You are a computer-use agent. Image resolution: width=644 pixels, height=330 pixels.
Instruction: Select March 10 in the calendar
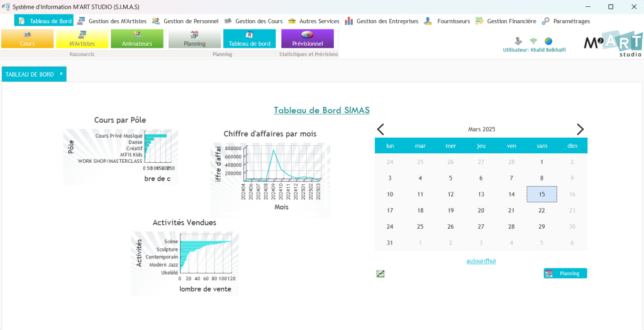click(x=390, y=194)
